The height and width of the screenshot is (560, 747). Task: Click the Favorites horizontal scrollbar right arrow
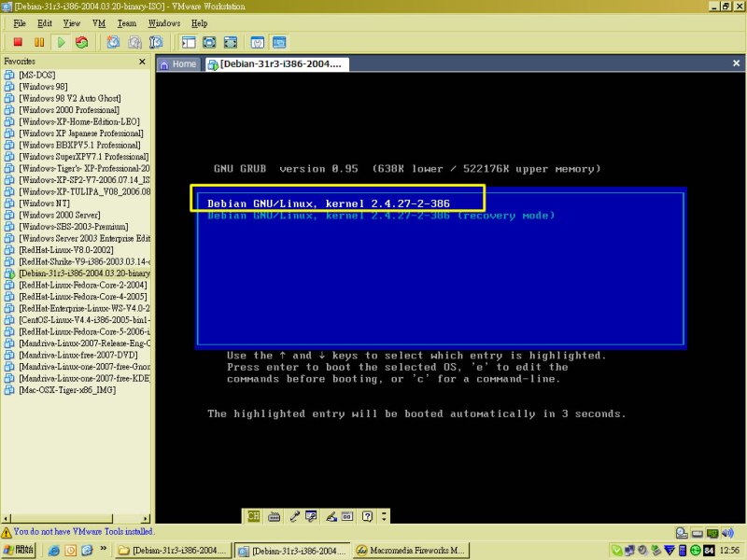tap(146, 519)
